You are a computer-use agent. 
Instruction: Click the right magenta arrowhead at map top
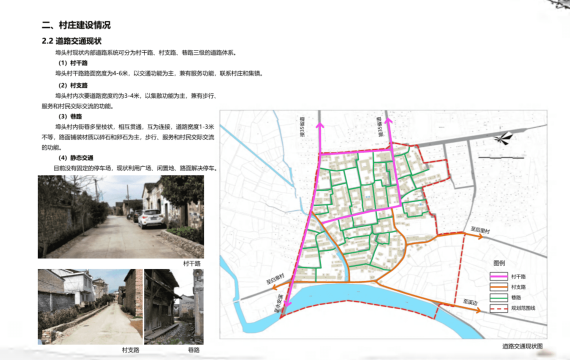pos(389,120)
